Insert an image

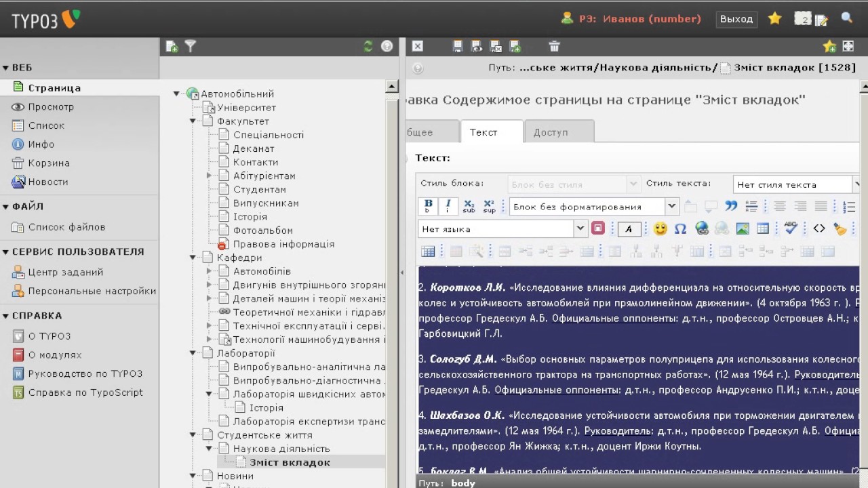(743, 228)
